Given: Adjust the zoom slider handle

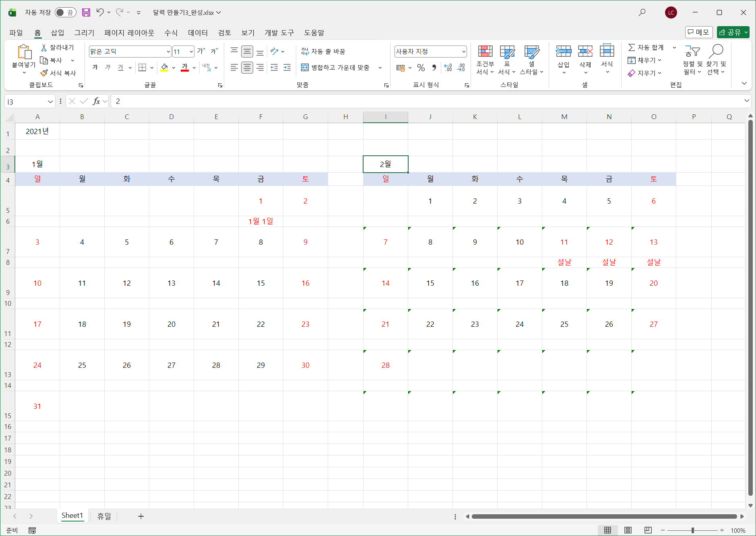Looking at the screenshot, I should coord(693,530).
